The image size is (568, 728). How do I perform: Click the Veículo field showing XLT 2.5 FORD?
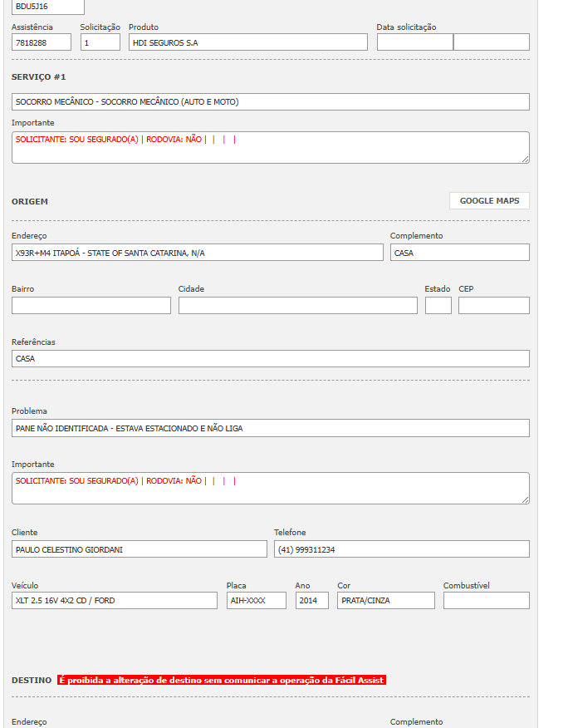(x=115, y=601)
